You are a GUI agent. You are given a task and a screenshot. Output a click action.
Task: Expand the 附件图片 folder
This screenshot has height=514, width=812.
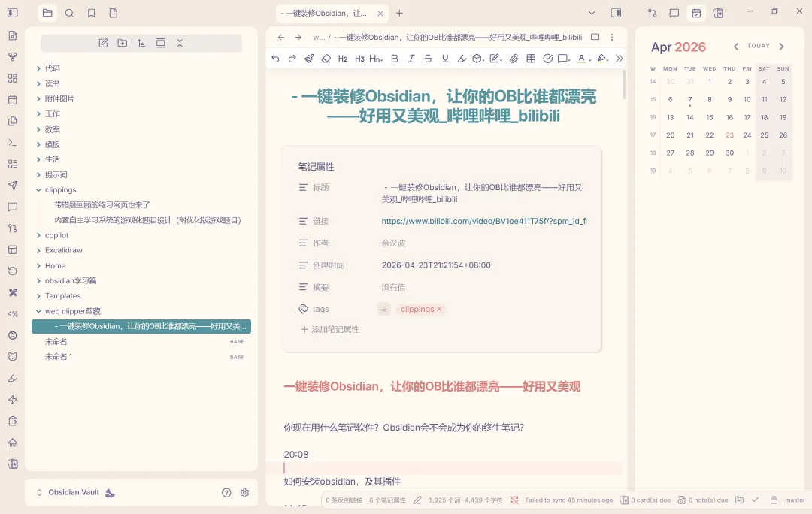[38, 99]
